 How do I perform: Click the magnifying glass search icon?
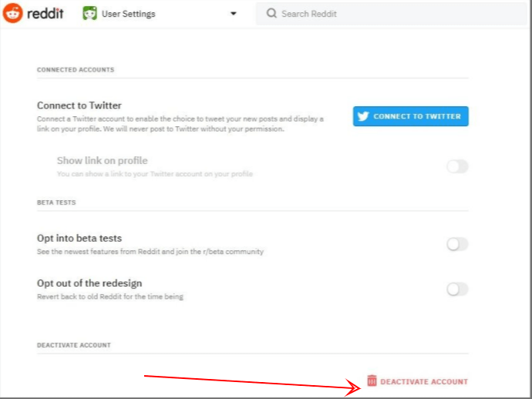(271, 14)
